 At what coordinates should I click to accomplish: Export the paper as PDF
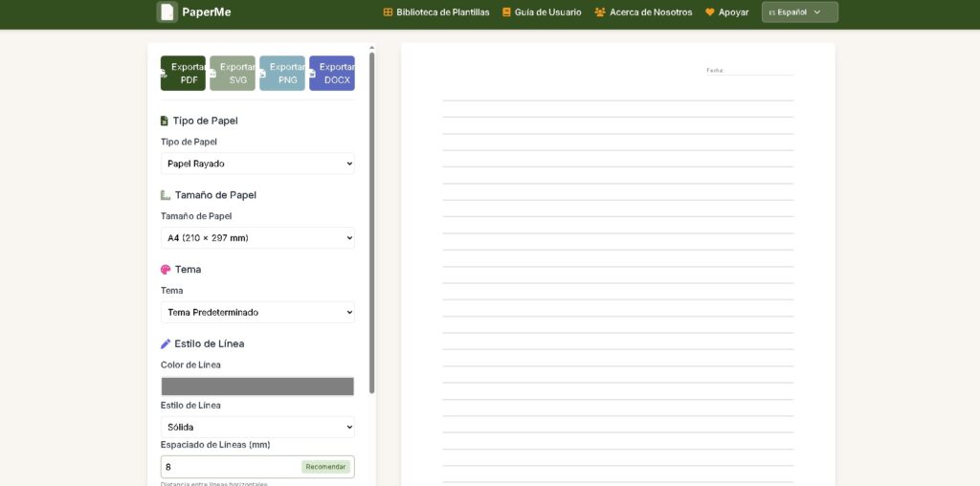(183, 73)
